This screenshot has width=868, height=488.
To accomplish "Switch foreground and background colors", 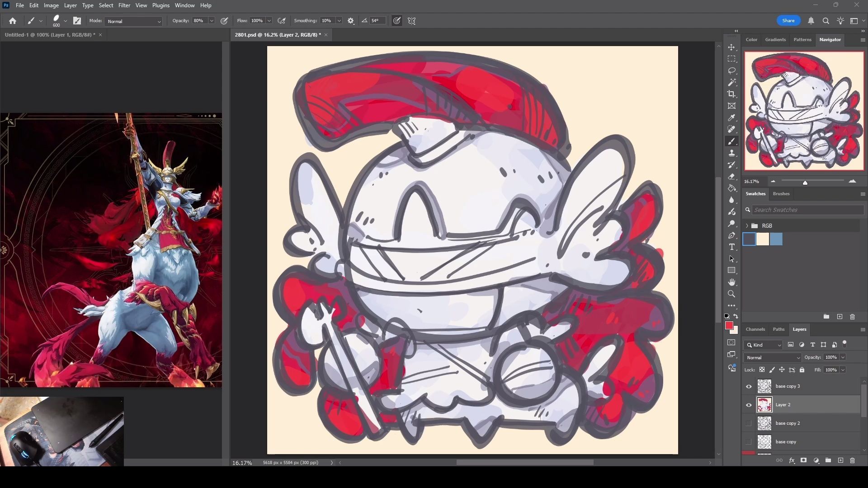I will coord(736,316).
